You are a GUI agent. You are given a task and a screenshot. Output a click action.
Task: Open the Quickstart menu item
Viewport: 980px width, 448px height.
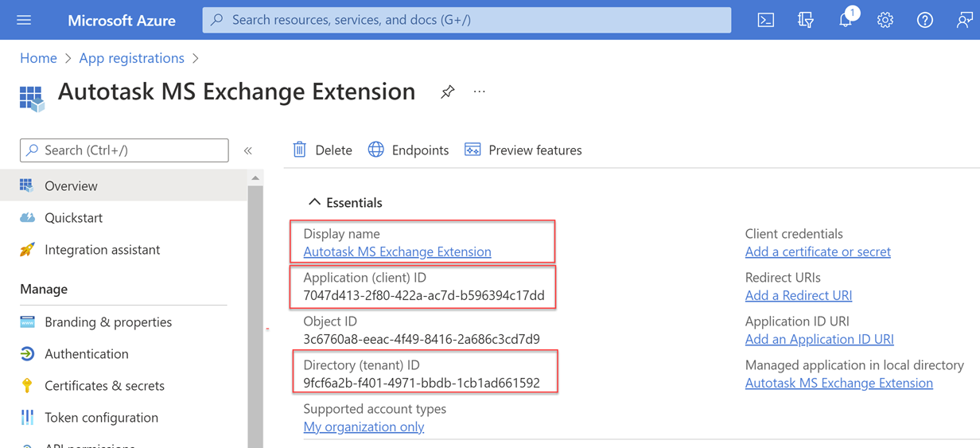click(124, 217)
